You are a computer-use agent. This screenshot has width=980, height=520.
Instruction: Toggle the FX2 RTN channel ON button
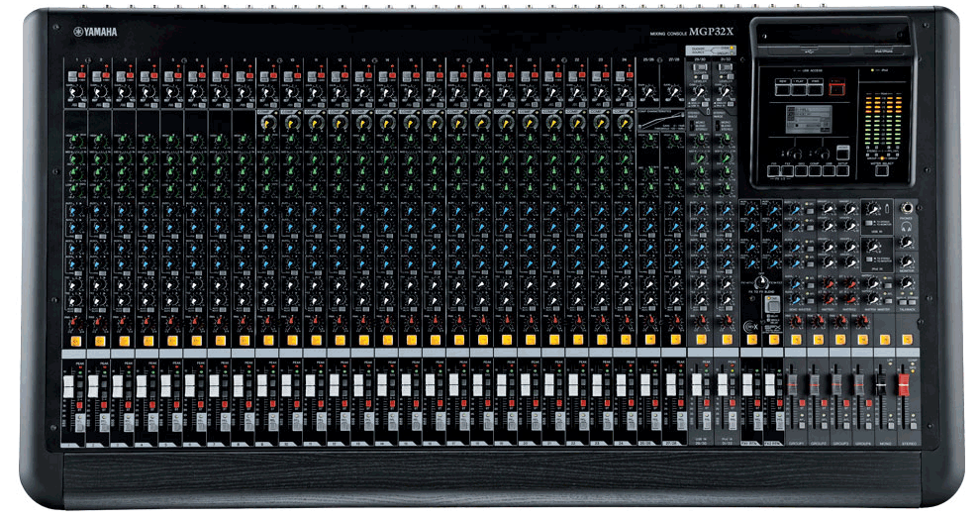(x=774, y=340)
